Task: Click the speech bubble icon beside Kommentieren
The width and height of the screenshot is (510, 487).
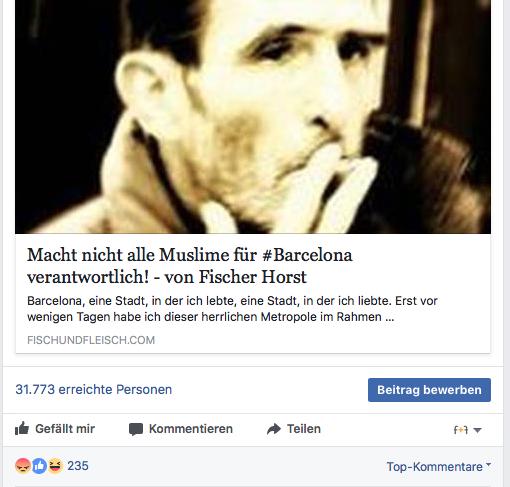Action: 136,429
